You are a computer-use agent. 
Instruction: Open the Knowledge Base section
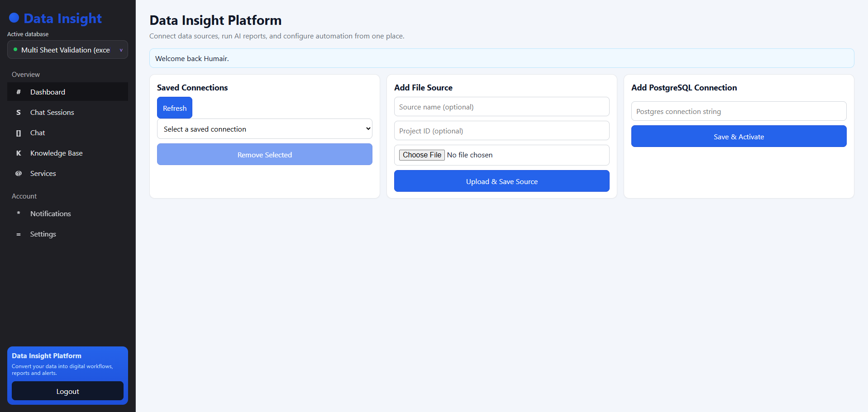click(x=67, y=153)
